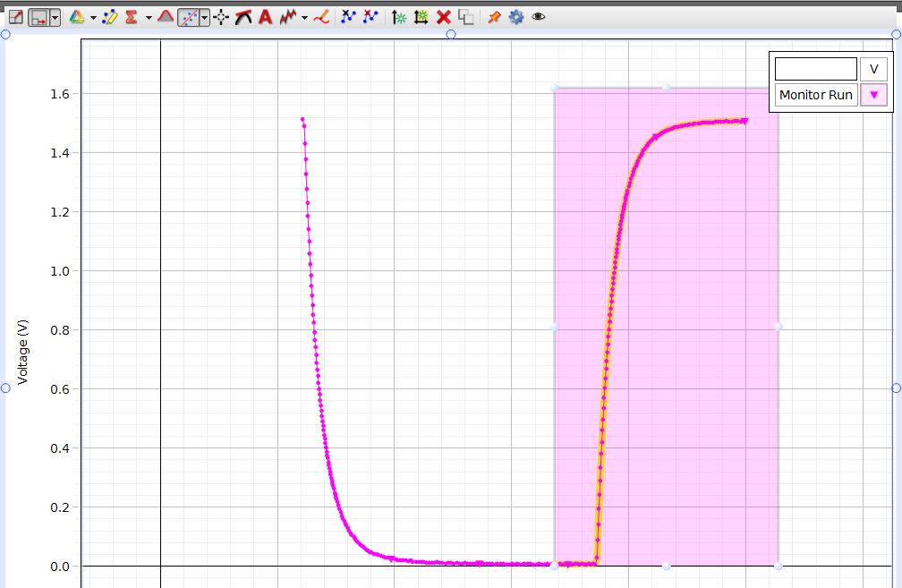Grab the highlight region top-left corner handle
This screenshot has height=588, width=902.
[x=555, y=88]
